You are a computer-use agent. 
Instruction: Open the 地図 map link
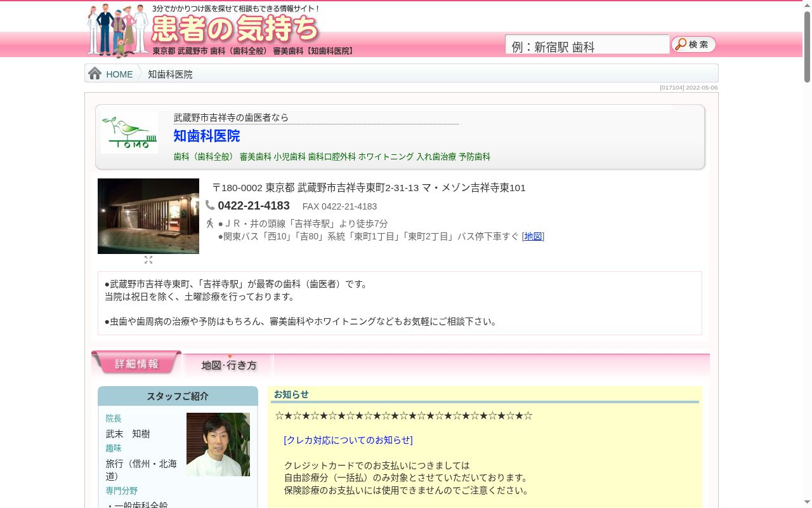(533, 236)
